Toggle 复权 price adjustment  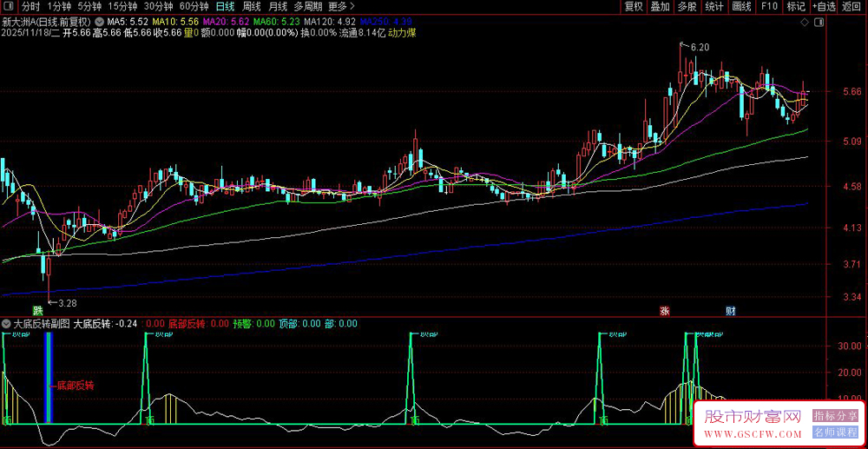(x=634, y=6)
